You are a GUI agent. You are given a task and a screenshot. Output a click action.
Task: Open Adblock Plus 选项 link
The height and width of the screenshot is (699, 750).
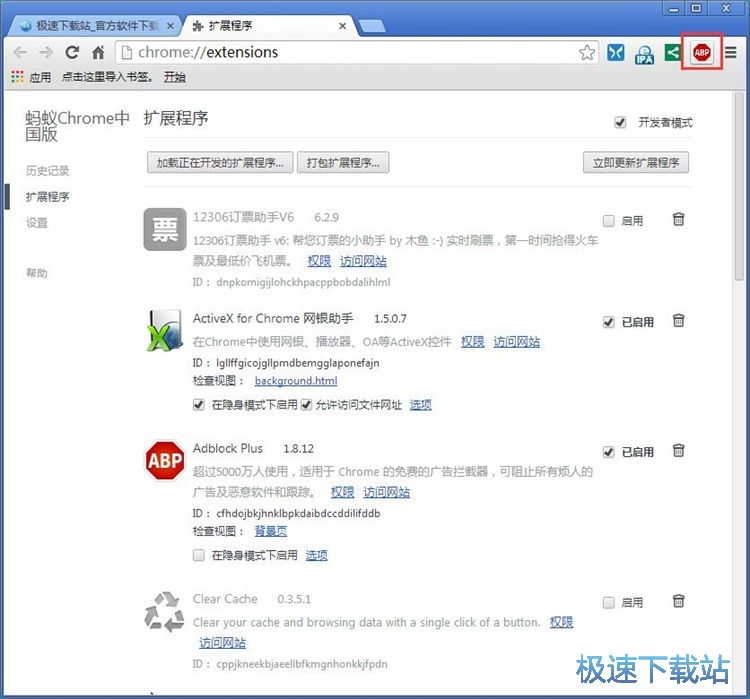pos(317,555)
